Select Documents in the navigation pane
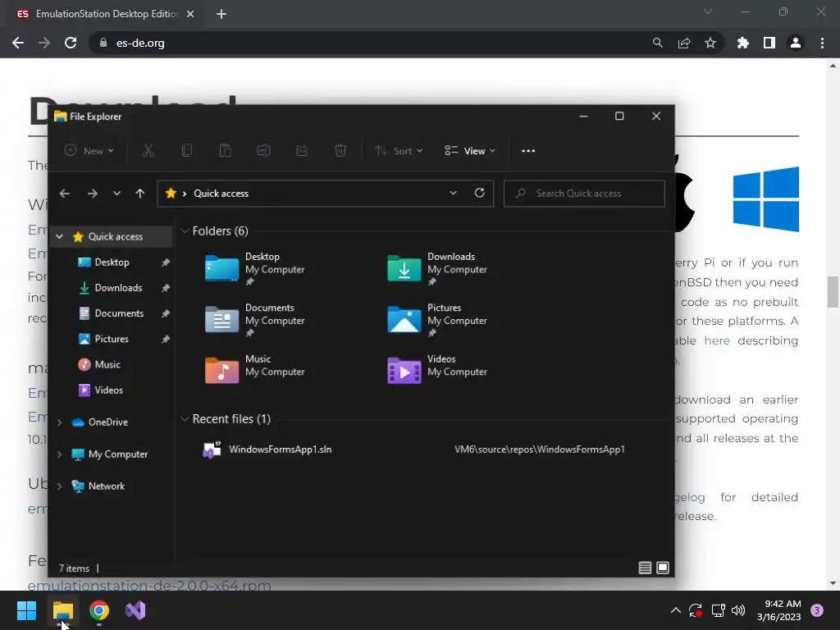Viewport: 840px width, 630px height. [x=119, y=313]
